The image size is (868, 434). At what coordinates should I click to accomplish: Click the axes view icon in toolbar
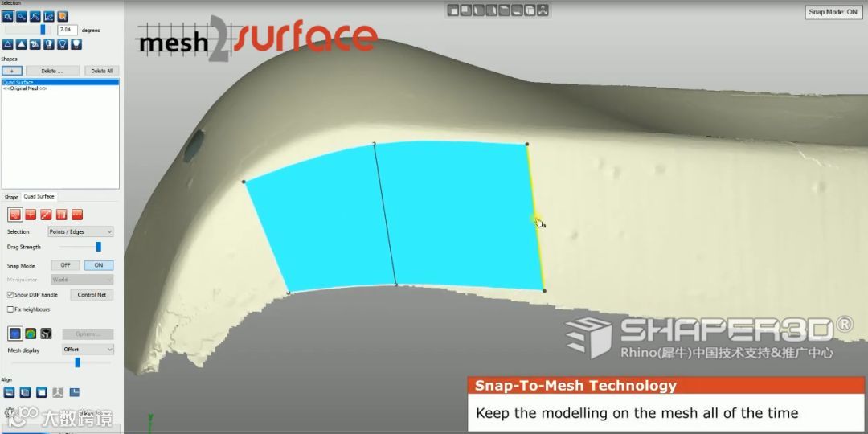542,10
